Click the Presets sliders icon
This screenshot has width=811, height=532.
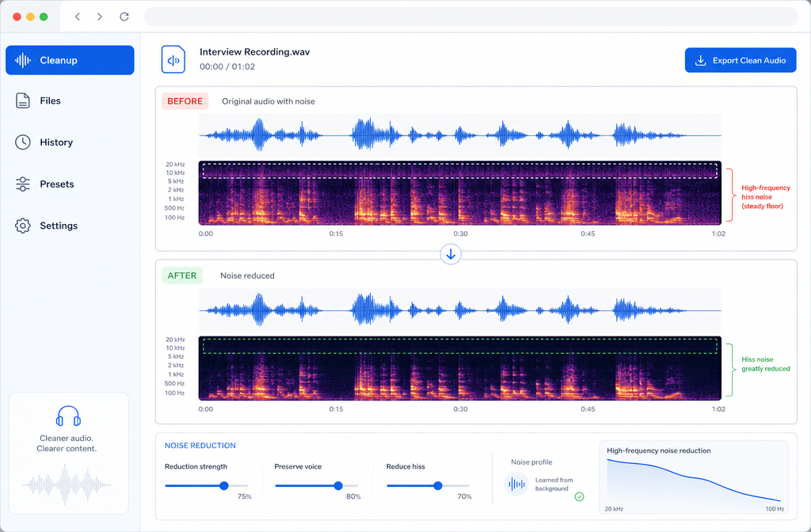[23, 184]
